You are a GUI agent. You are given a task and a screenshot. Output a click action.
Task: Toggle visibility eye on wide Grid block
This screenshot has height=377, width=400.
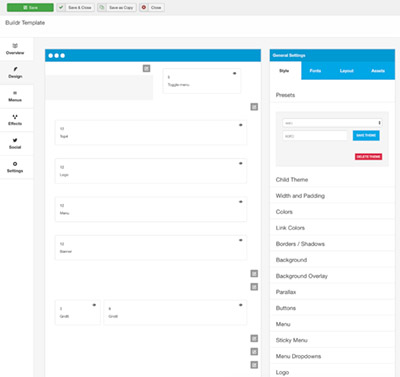241,305
